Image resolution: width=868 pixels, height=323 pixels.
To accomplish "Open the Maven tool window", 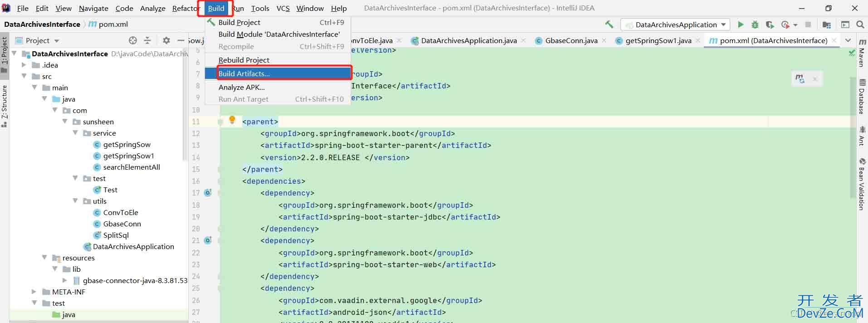I will (862, 53).
